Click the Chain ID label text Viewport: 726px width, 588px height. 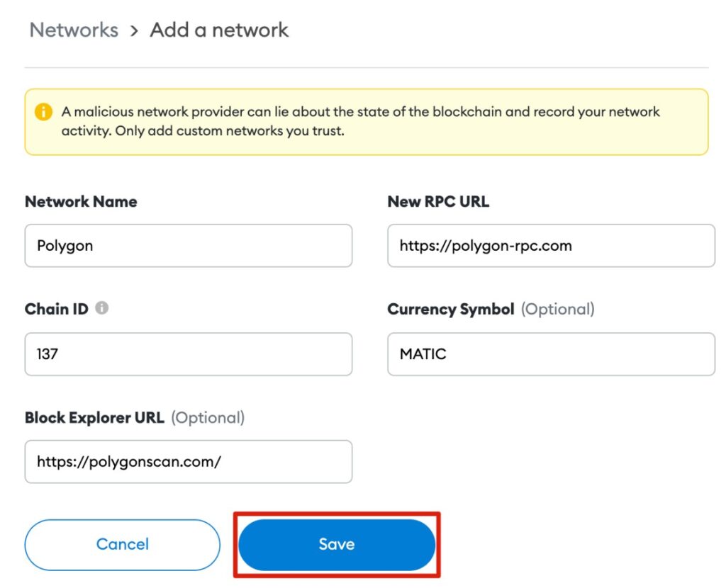(x=57, y=309)
